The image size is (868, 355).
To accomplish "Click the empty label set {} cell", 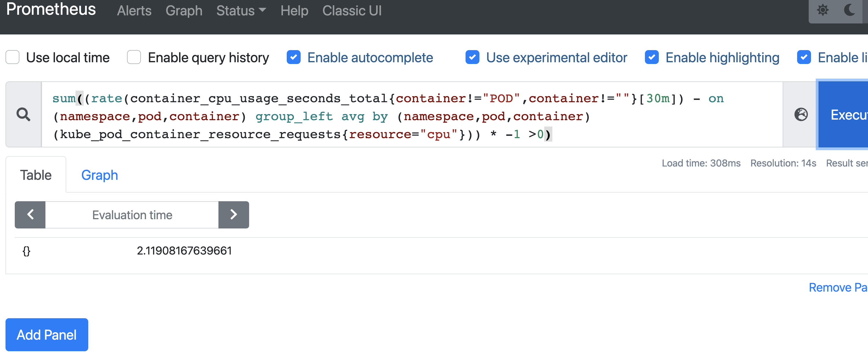I will click(x=26, y=251).
